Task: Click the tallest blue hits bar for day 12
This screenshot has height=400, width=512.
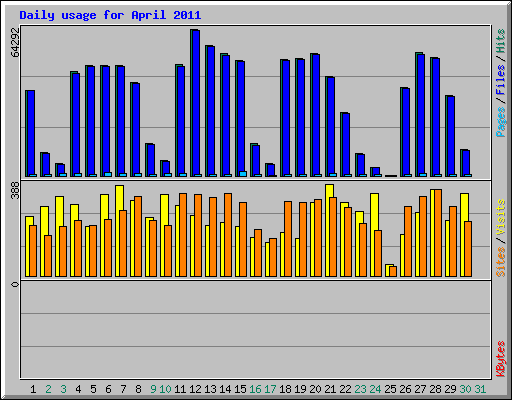Action: pos(196,103)
